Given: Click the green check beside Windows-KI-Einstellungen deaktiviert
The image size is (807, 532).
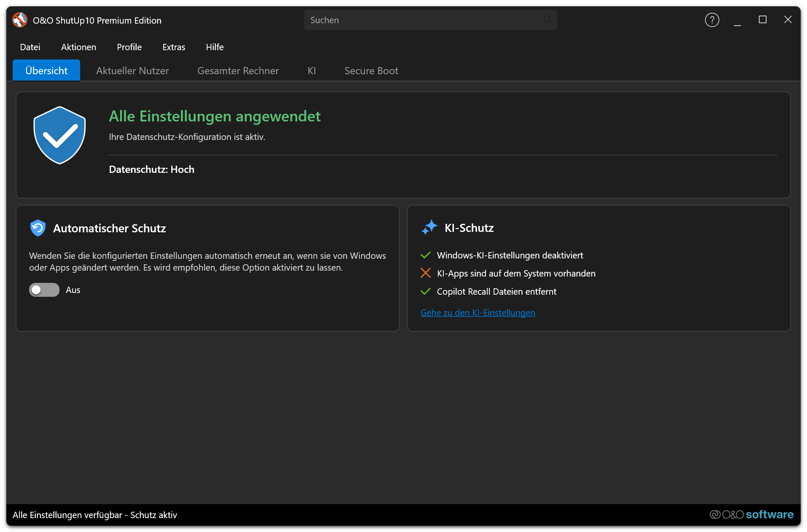Looking at the screenshot, I should [426, 255].
